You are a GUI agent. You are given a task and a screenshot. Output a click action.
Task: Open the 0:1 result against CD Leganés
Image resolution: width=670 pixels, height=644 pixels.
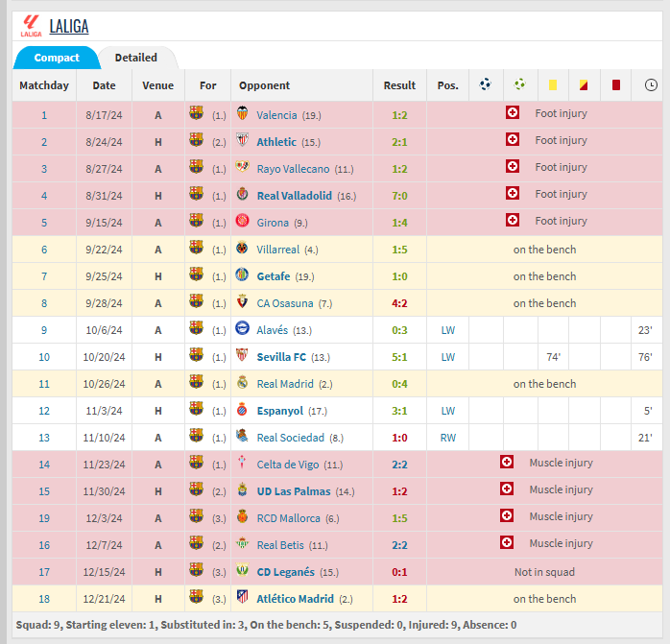point(399,572)
